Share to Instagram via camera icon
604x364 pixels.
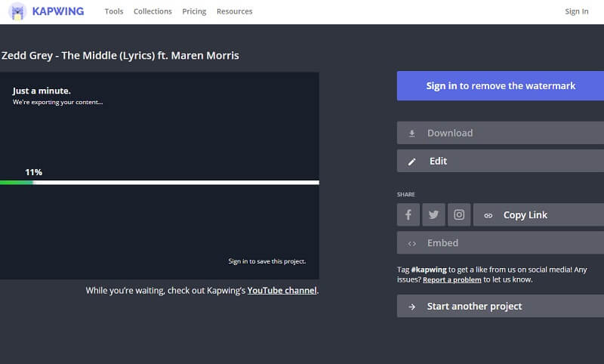459,214
